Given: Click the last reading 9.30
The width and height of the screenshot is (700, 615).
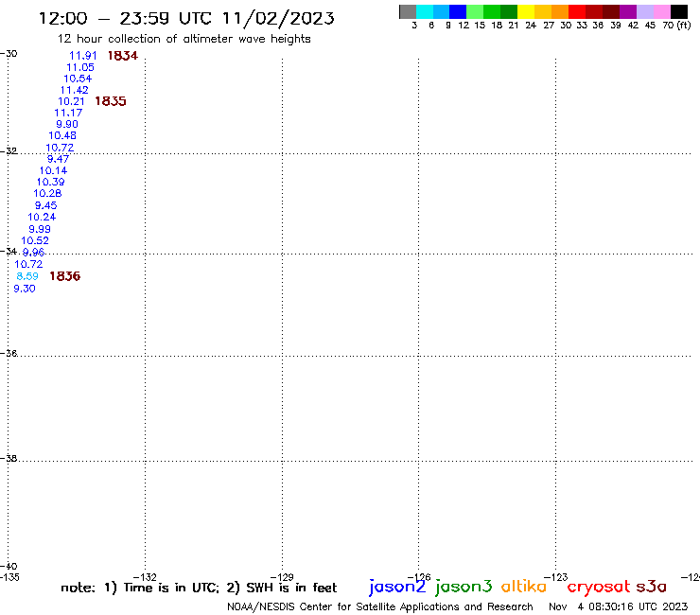Looking at the screenshot, I should [25, 289].
